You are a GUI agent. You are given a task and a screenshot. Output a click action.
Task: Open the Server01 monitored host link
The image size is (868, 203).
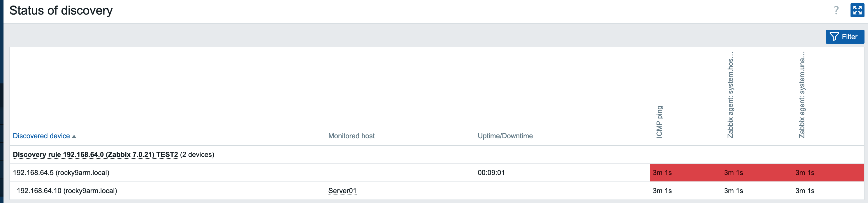coord(342,191)
